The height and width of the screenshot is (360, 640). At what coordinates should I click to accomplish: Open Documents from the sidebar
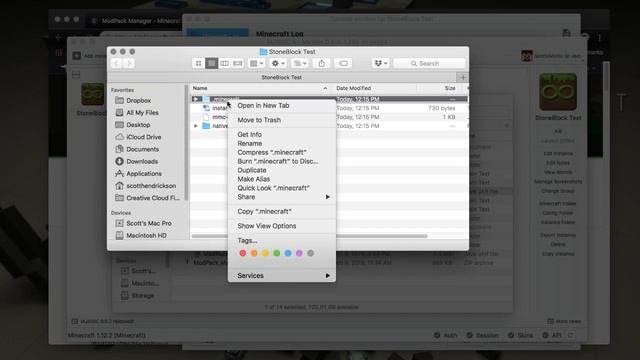[x=142, y=149]
